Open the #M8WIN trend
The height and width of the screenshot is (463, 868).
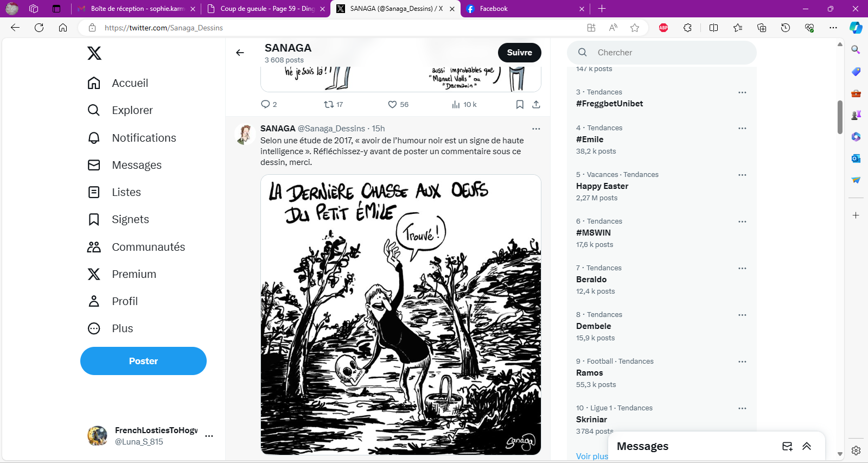(593, 233)
